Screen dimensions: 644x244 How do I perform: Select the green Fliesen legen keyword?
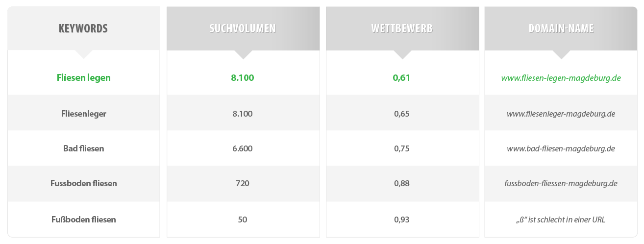click(x=83, y=77)
